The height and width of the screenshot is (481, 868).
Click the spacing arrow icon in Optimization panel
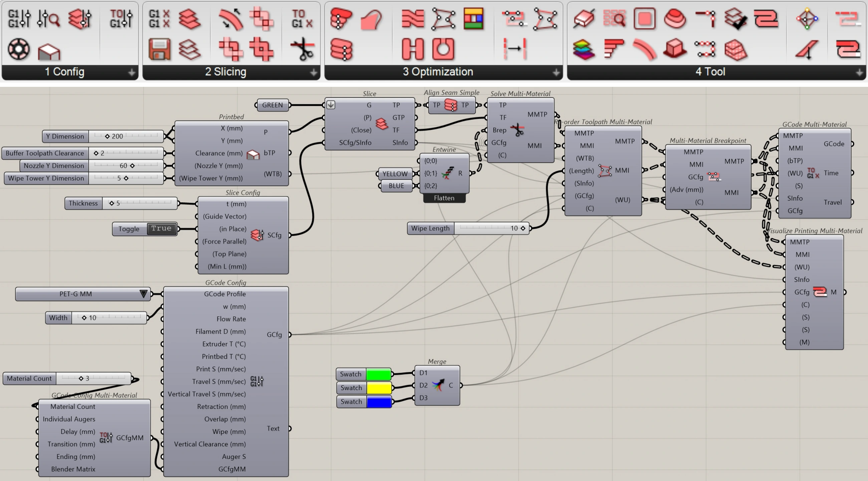[x=514, y=49]
